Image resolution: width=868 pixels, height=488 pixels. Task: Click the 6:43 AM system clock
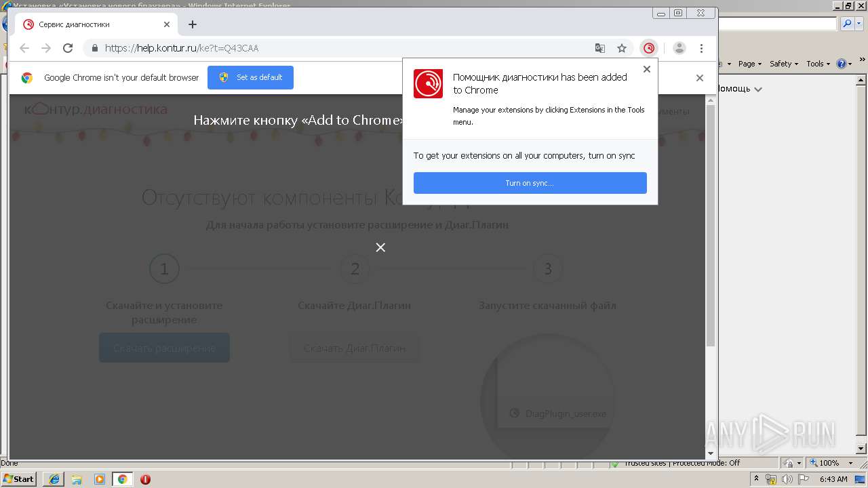click(833, 479)
